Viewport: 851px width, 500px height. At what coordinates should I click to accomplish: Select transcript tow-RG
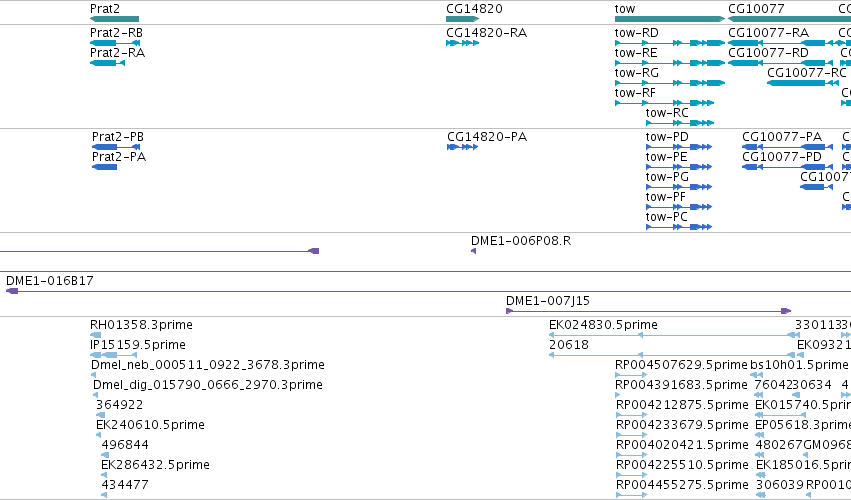[637, 73]
